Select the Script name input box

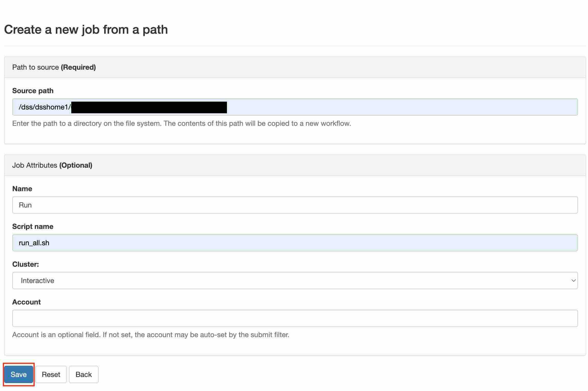tap(295, 243)
